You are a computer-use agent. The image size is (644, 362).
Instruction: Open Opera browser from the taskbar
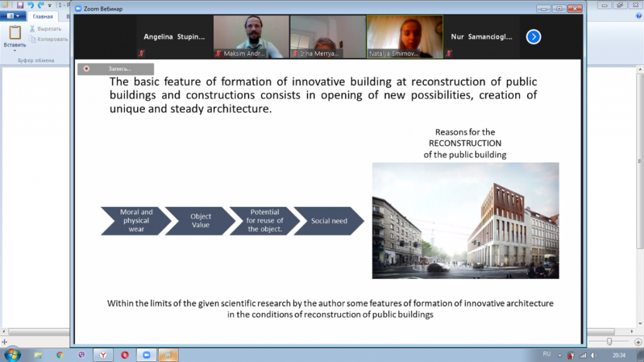point(125,355)
